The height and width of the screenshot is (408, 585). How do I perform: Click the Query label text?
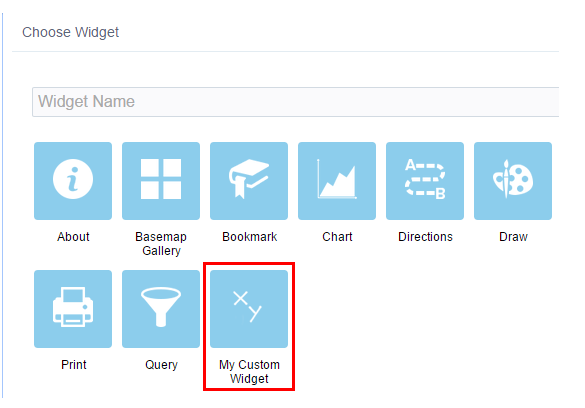point(161,365)
